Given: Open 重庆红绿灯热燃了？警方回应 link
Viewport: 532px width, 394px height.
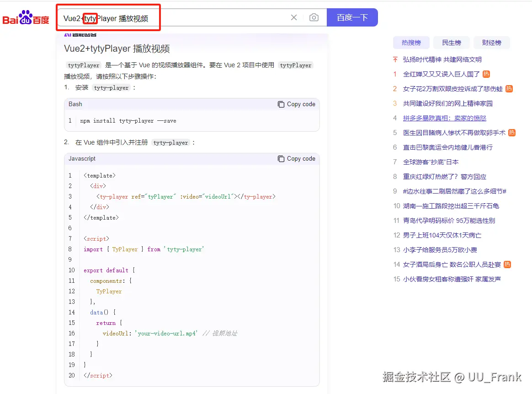Looking at the screenshot, I should (x=444, y=177).
